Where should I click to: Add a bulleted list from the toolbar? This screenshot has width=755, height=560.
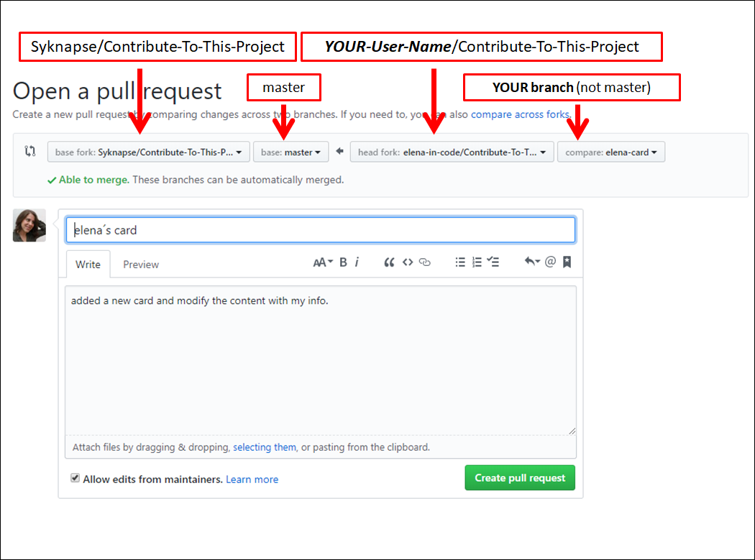(460, 262)
